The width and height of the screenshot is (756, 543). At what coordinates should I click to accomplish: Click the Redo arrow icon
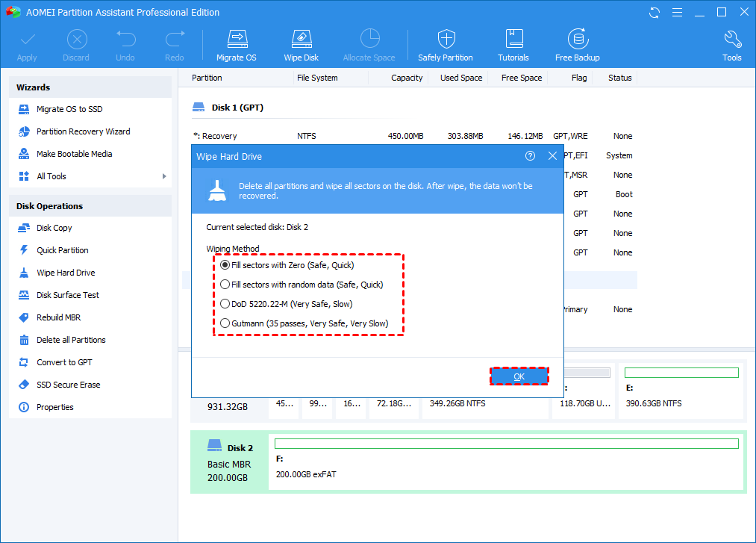coord(175,40)
